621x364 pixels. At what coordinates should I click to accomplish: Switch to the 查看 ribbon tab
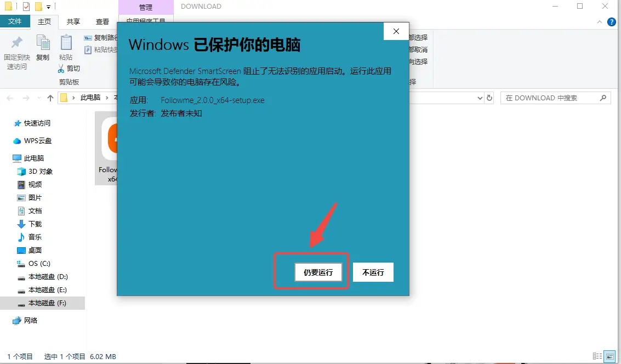tap(102, 21)
